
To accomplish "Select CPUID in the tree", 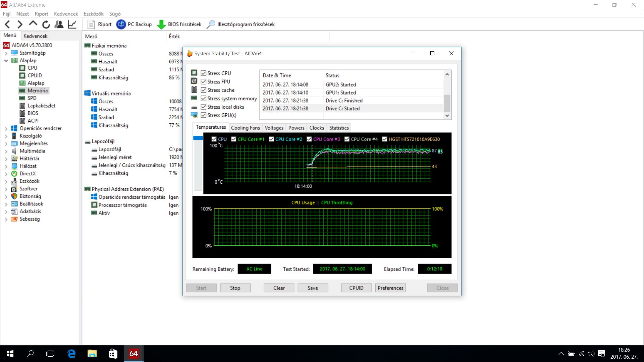I will tap(35, 75).
